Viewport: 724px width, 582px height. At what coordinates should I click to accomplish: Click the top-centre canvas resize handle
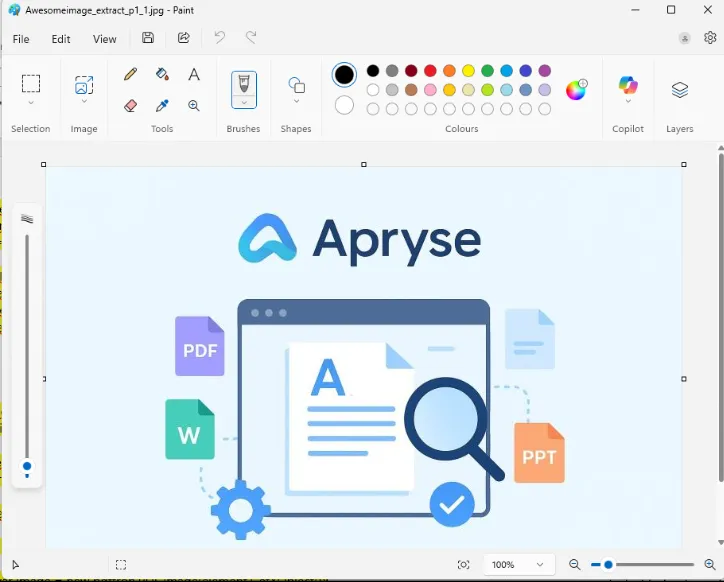(x=364, y=164)
